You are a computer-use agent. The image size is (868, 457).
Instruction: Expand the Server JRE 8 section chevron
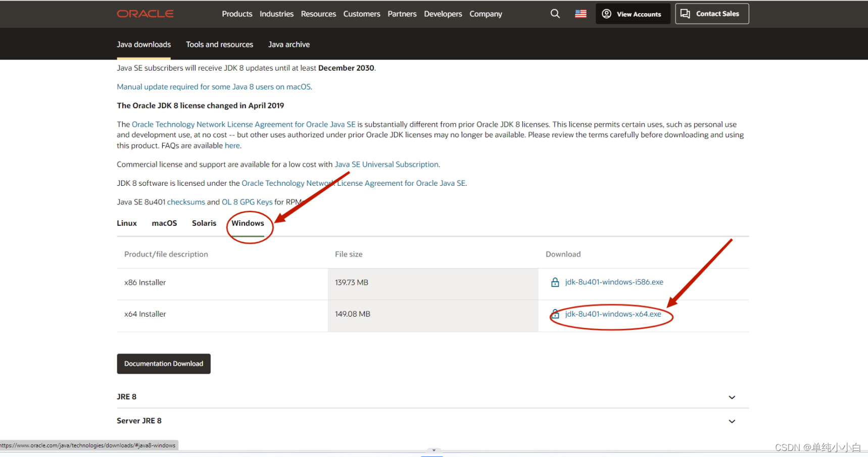pyautogui.click(x=732, y=421)
